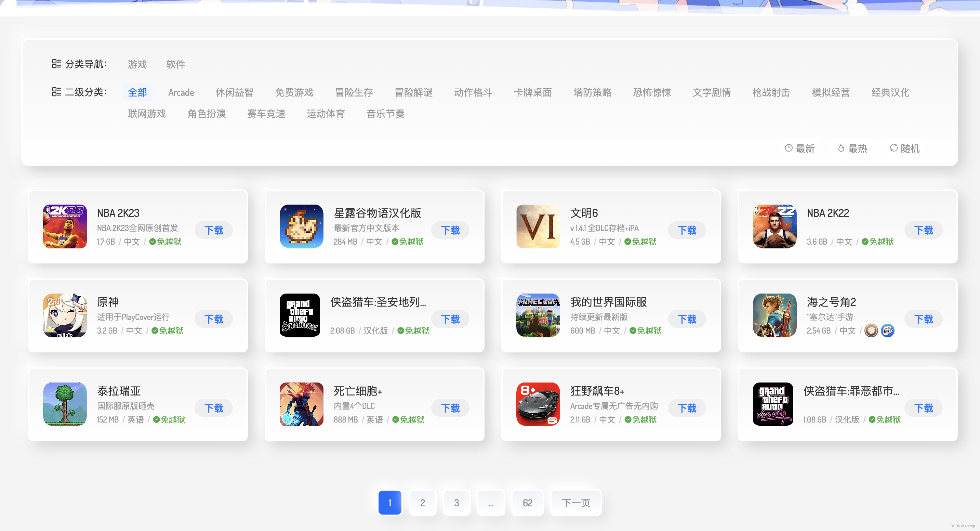Open the NBA 2K23 game icon

[65, 226]
